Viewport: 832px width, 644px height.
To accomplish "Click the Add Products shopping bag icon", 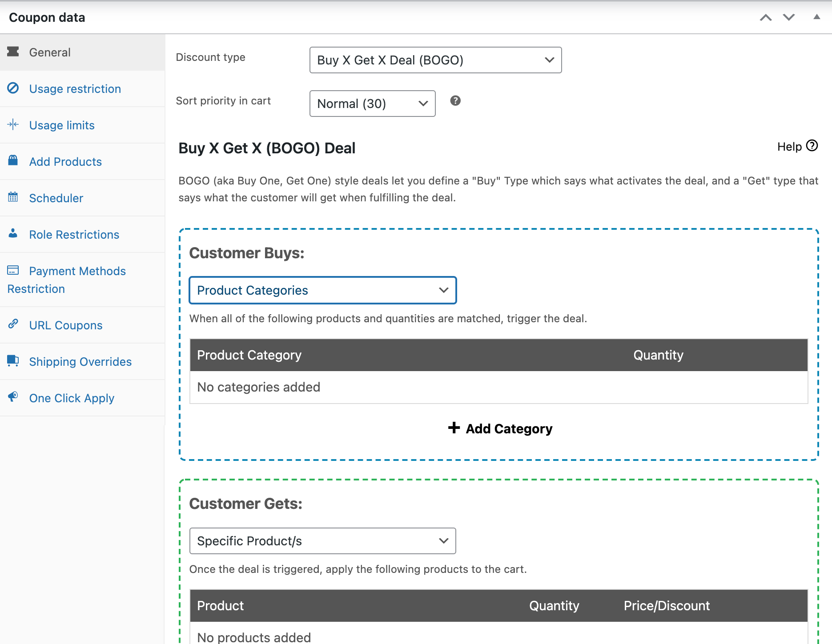I will [x=13, y=160].
